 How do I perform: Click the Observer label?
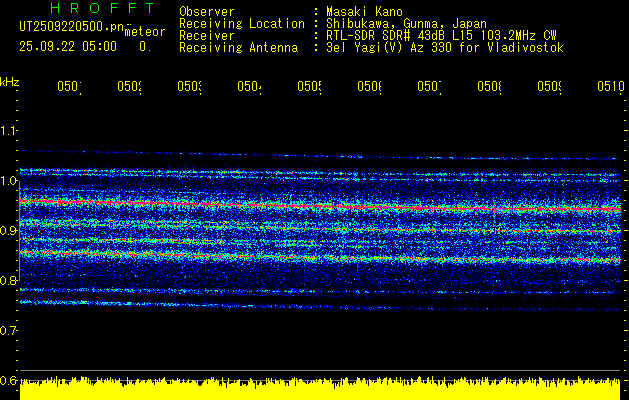(207, 11)
